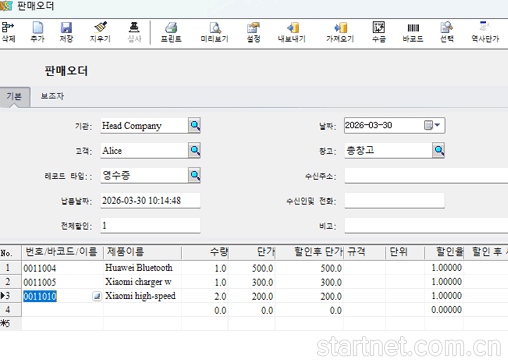Click unit price 500.0 in Huawei row
The height and width of the screenshot is (361, 508).
click(x=252, y=268)
